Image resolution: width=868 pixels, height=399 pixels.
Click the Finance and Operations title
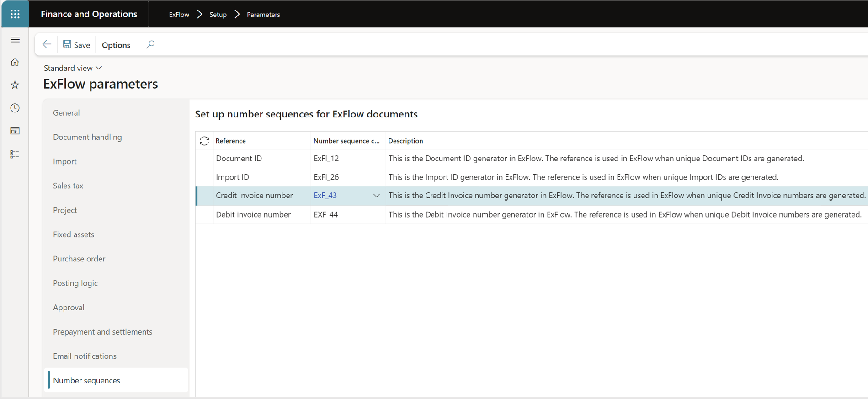(x=89, y=14)
